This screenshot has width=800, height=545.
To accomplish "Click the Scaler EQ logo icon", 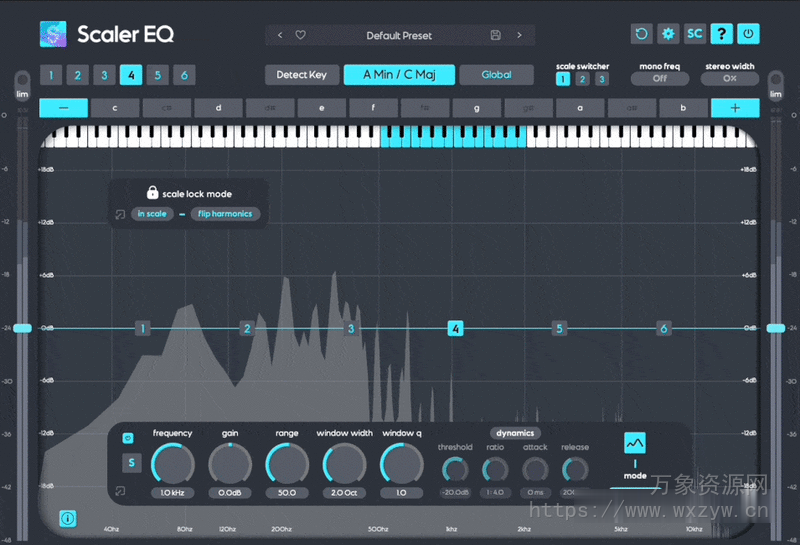I will (x=53, y=34).
